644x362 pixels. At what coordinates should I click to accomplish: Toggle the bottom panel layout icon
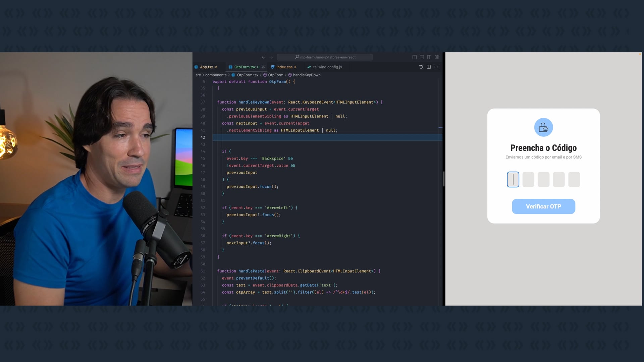422,57
